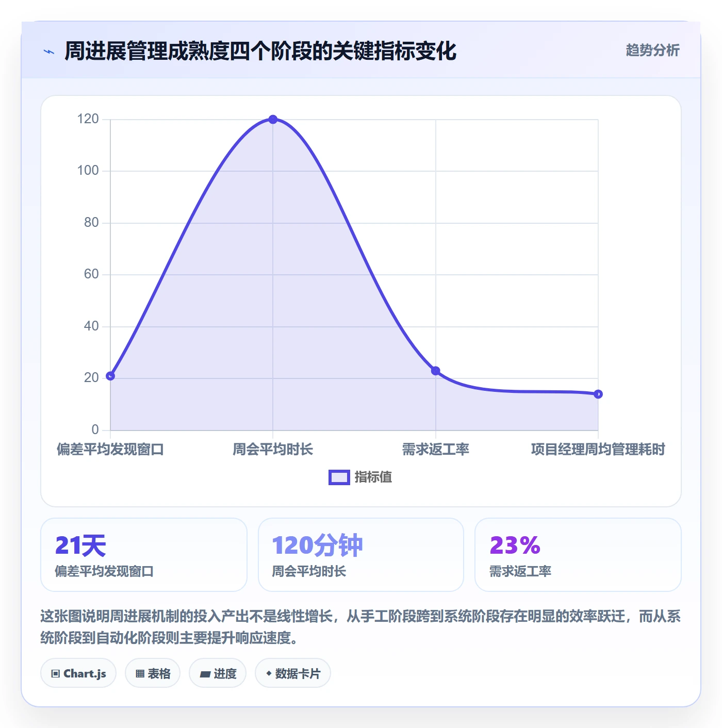Click the diamond icon in 数据卡片 chip
722x728 pixels.
269,673
